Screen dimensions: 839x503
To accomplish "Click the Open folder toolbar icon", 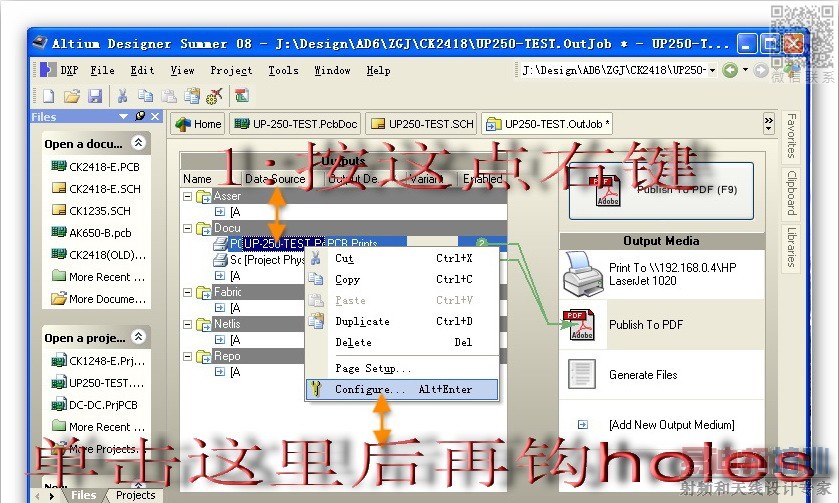I will [x=72, y=96].
